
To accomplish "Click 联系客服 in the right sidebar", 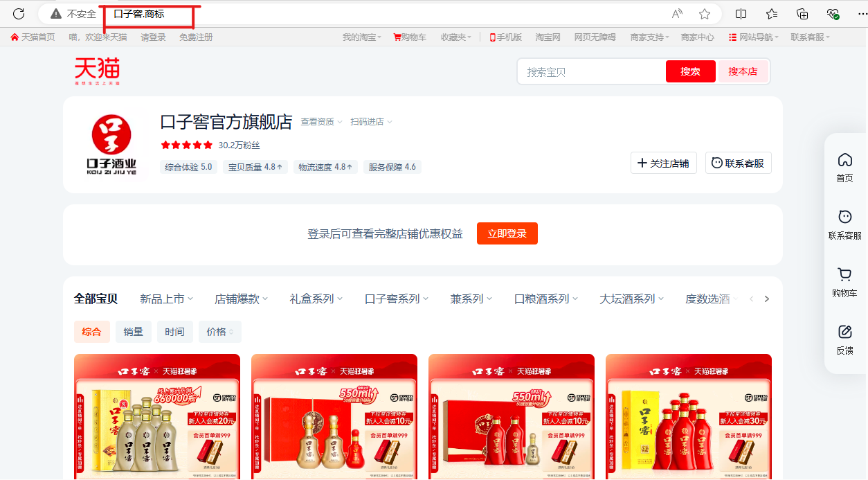I will [844, 225].
